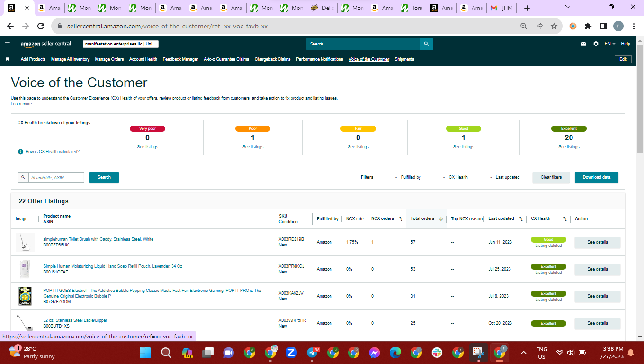Show hidden system tray icons
644x364 pixels.
point(524,353)
